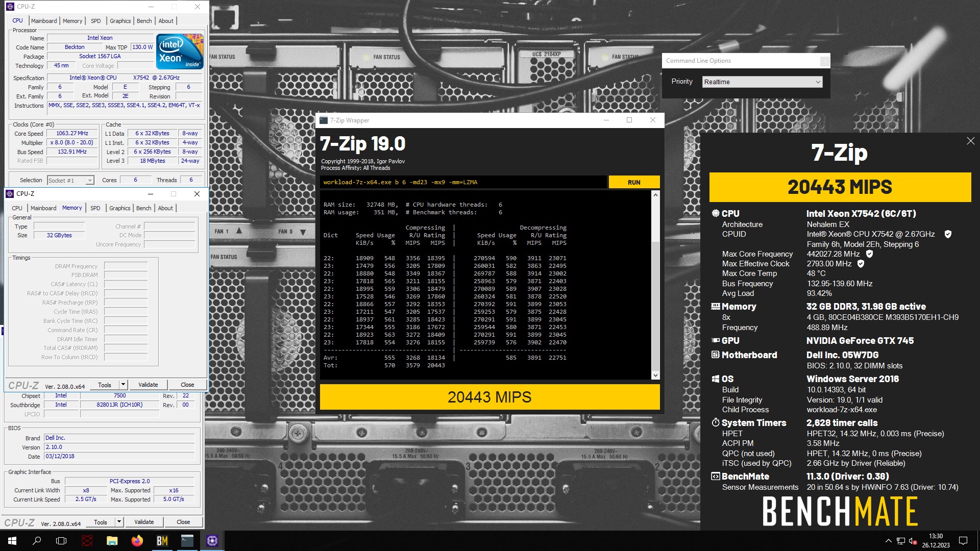Click the Motherboard icon in BenchMate panel

point(716,355)
